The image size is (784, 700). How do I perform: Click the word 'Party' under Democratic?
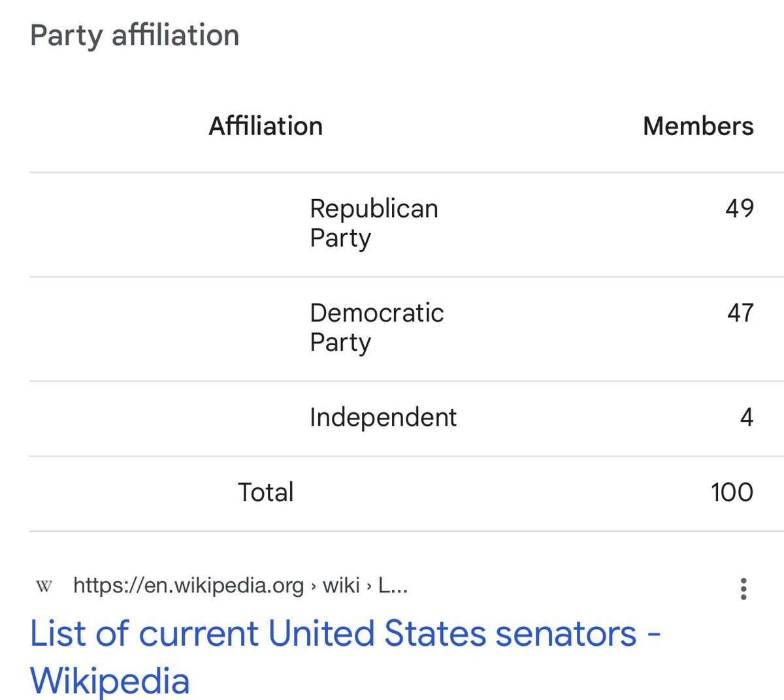[x=340, y=343]
